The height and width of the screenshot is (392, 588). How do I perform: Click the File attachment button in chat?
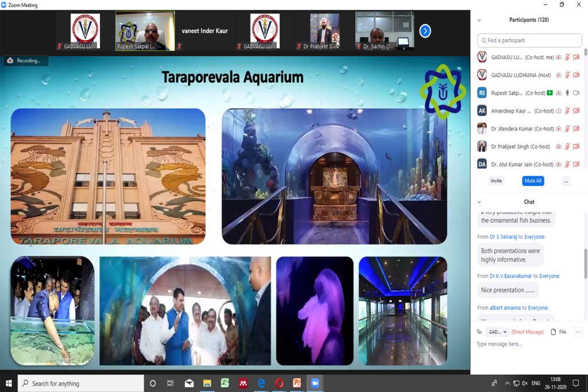pyautogui.click(x=558, y=332)
